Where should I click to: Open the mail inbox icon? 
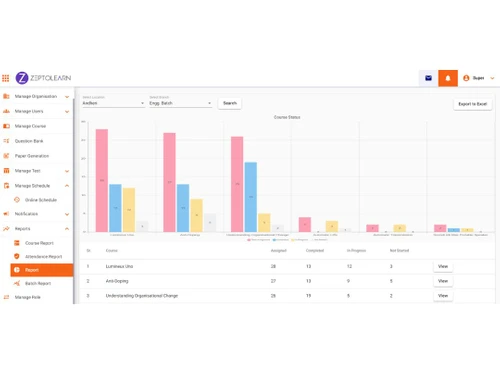pos(428,78)
